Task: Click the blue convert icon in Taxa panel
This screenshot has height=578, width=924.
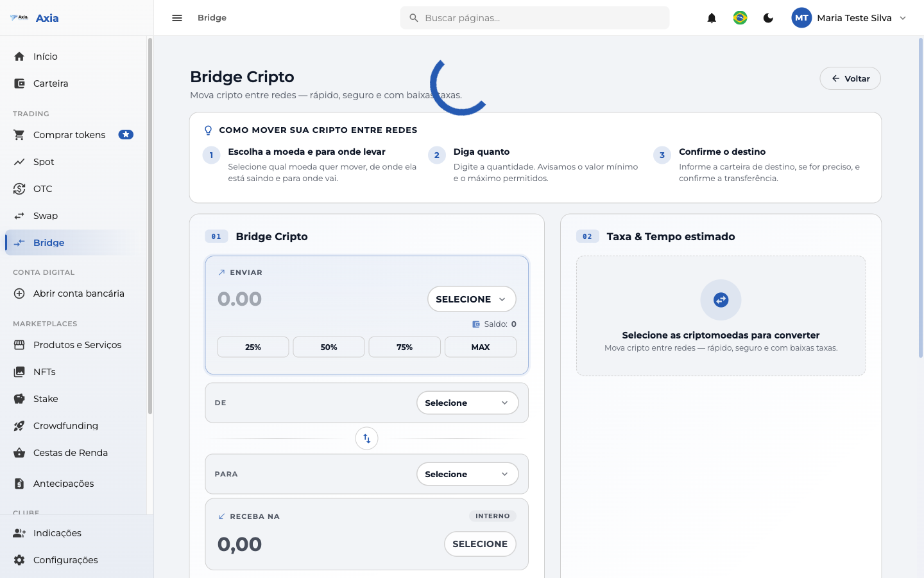Action: click(721, 300)
